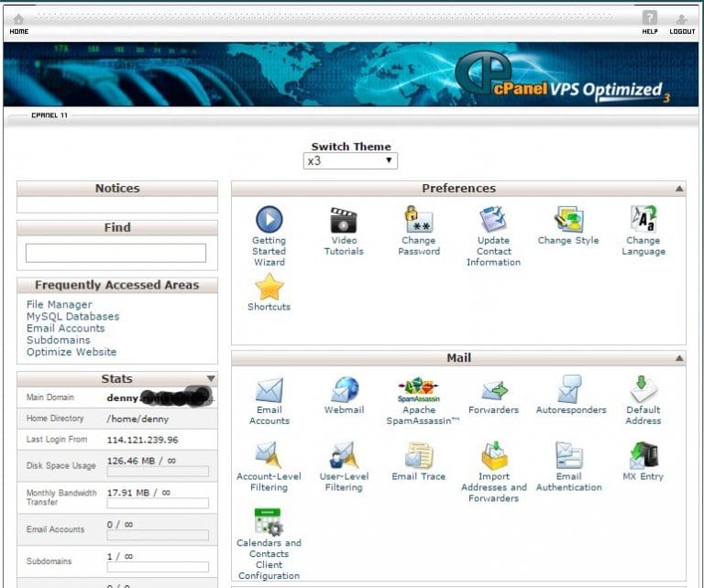Open Update Contact Information icon
The image size is (704, 588).
493,219
